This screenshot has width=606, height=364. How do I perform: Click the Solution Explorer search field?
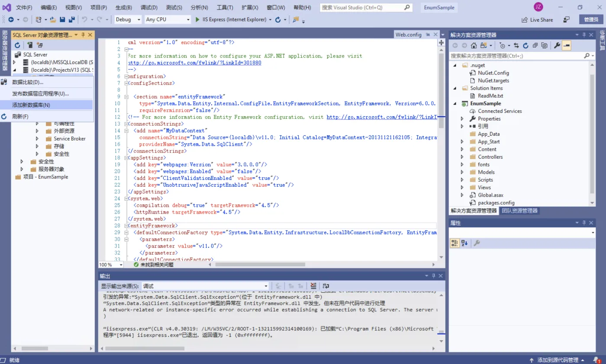pos(522,56)
